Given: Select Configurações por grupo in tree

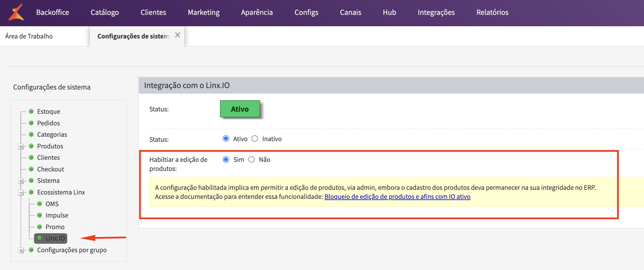Looking at the screenshot, I should point(72,250).
